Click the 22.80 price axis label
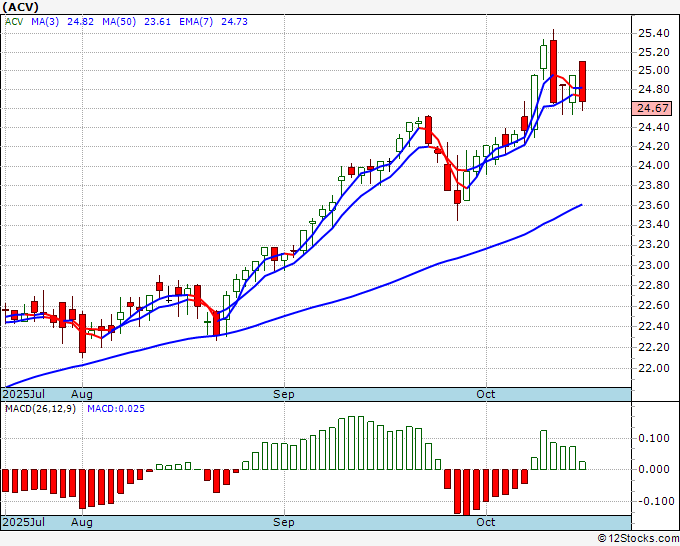Screen dimensions: 680x546 point(654,285)
